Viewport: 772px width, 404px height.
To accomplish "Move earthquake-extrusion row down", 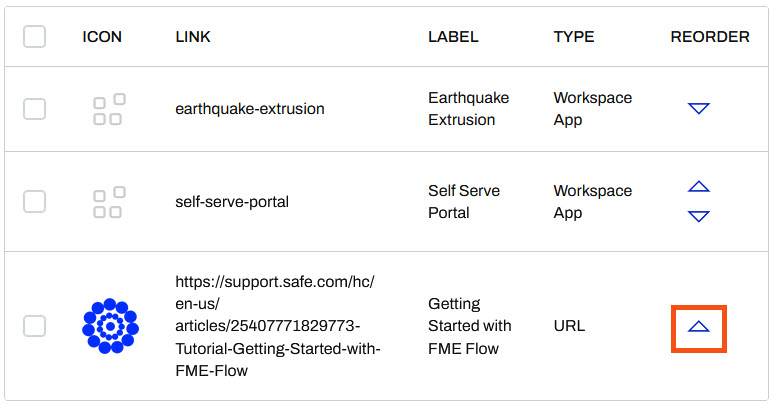I will pos(699,109).
